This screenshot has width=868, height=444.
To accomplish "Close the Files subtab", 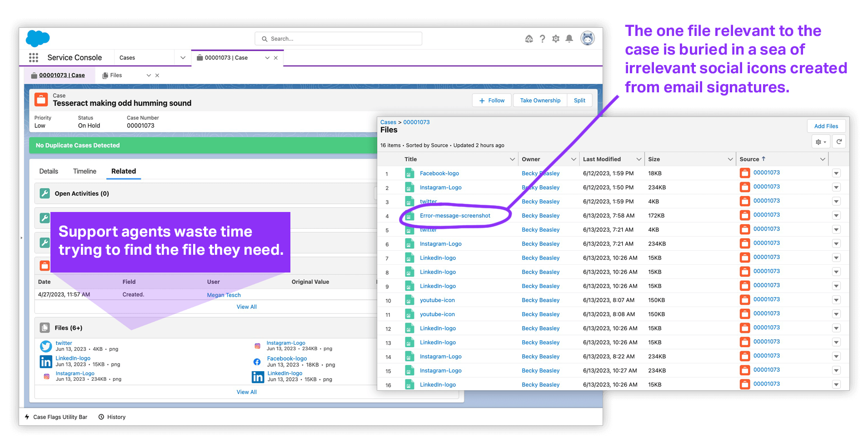I will [x=157, y=76].
